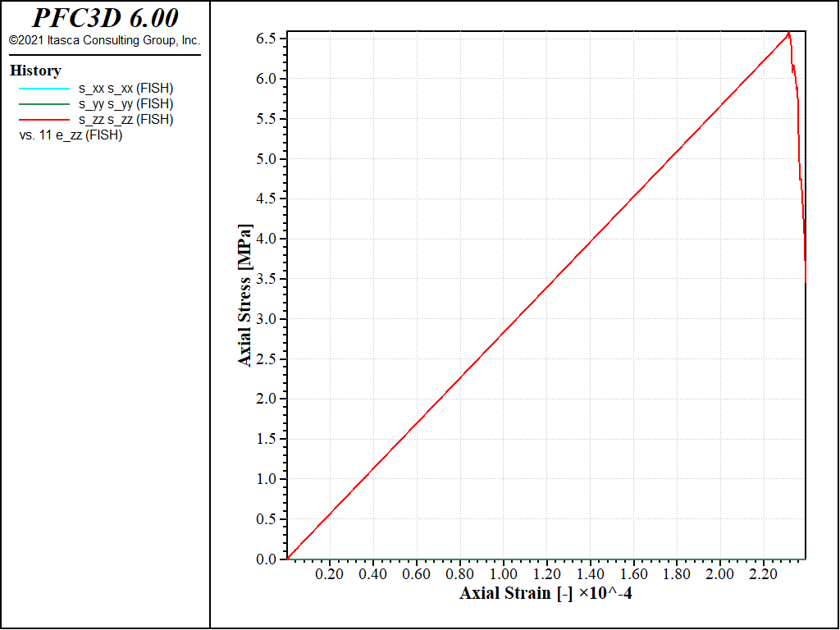Viewport: 840px width, 630px height.
Task: Click the Axial Stress [MPa] axis label
Action: (x=244, y=295)
